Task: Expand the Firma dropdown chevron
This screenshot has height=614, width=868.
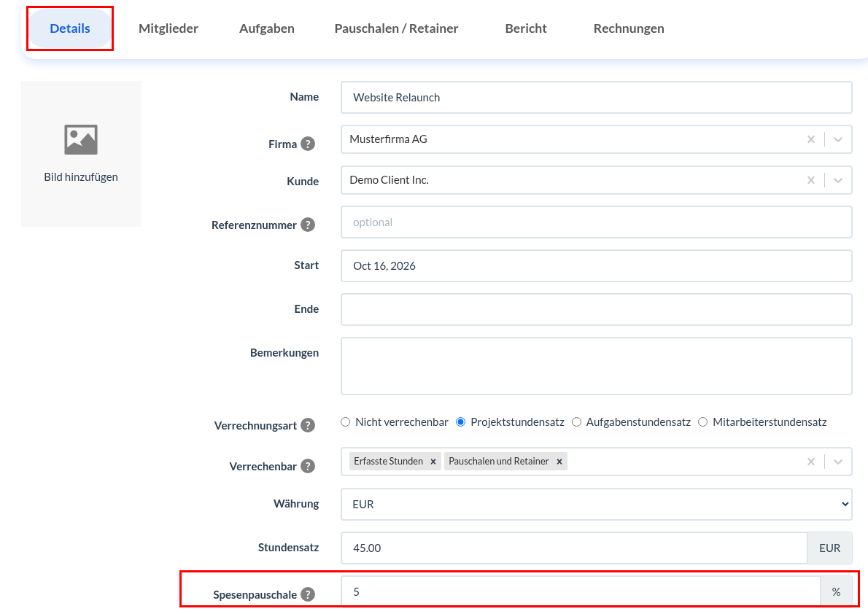Action: tap(838, 139)
